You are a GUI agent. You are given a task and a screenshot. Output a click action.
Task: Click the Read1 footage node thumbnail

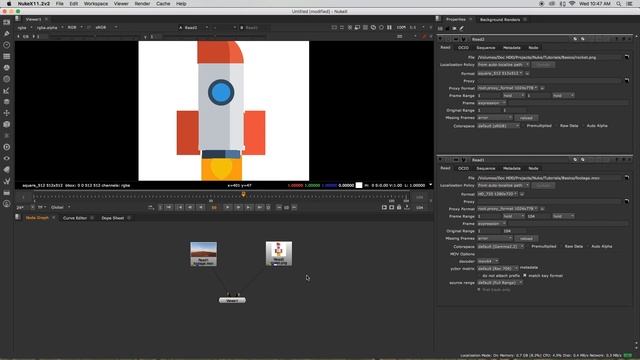pyautogui.click(x=204, y=254)
